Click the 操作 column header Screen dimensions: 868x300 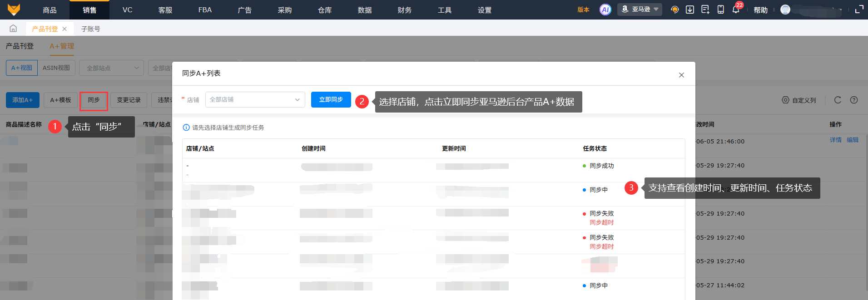[836, 124]
